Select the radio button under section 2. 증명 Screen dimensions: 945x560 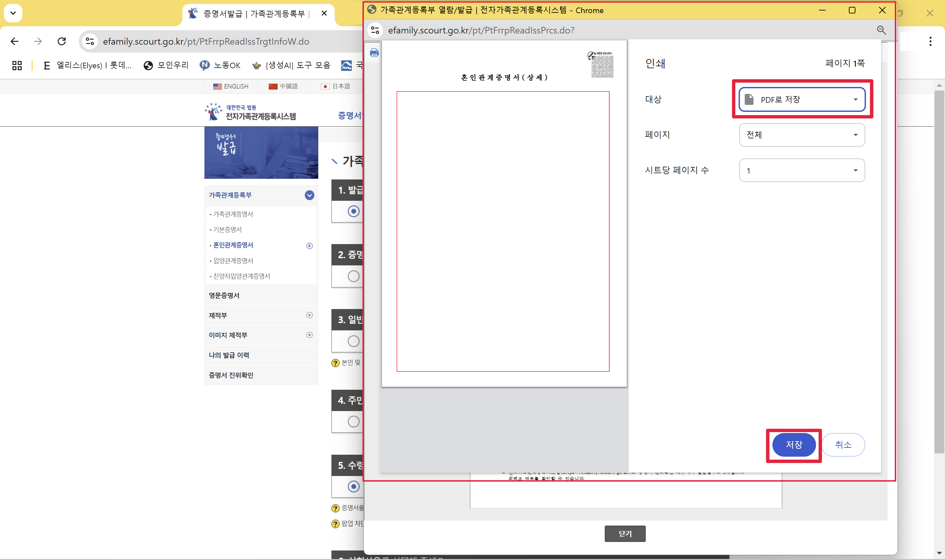pyautogui.click(x=354, y=276)
